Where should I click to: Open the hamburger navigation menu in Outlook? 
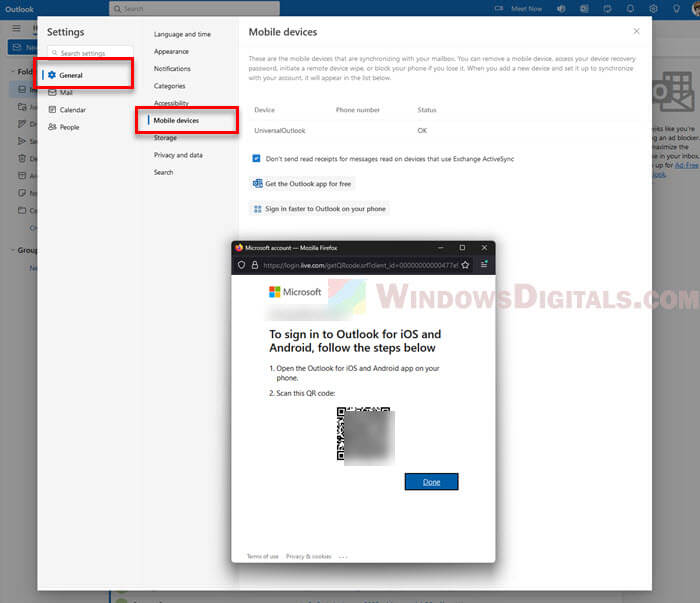coord(16,28)
